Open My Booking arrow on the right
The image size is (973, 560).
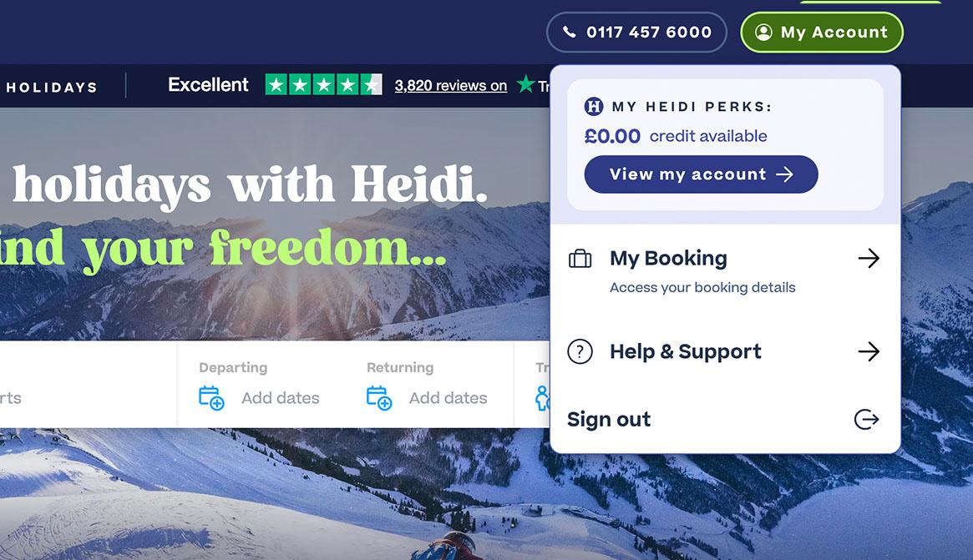pyautogui.click(x=869, y=258)
